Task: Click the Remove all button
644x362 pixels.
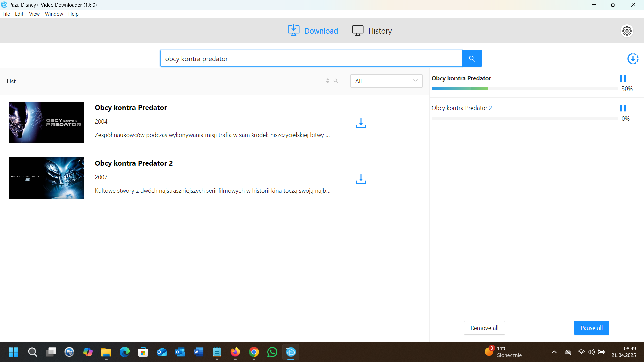Action: tap(484, 328)
